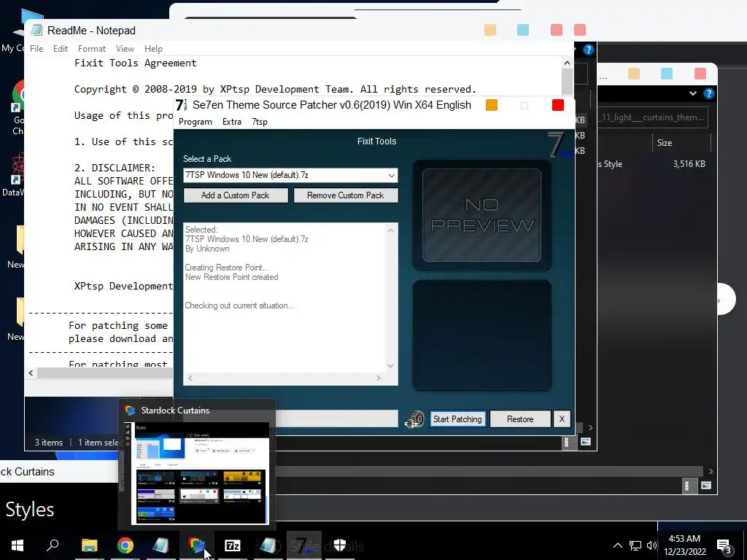
Task: Click the 7tsp logo in the patcher title bar
Action: pyautogui.click(x=181, y=105)
